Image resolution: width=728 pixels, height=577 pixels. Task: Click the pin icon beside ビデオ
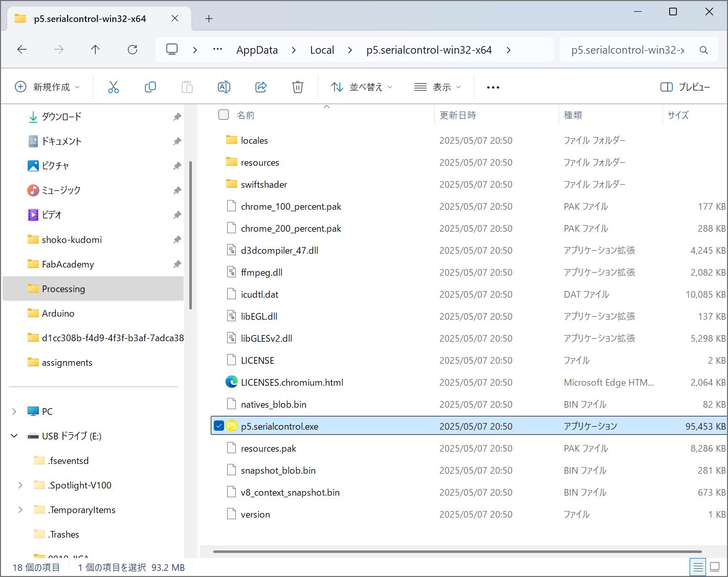coord(177,215)
